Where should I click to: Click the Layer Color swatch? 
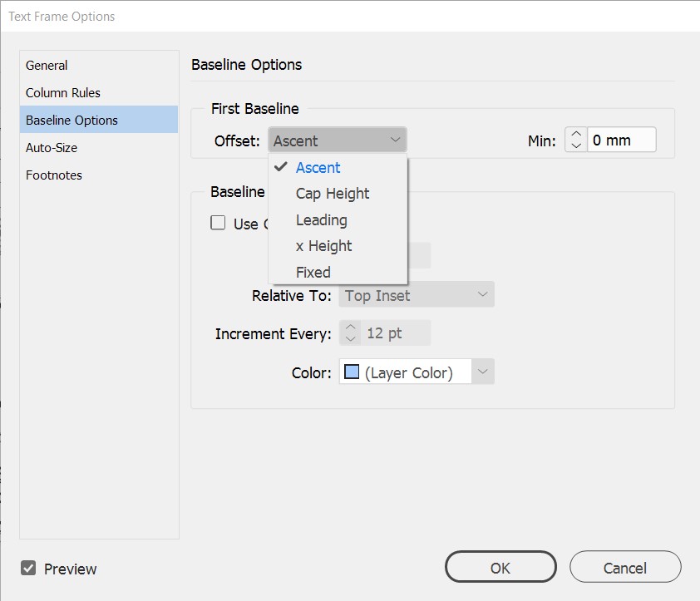point(352,372)
